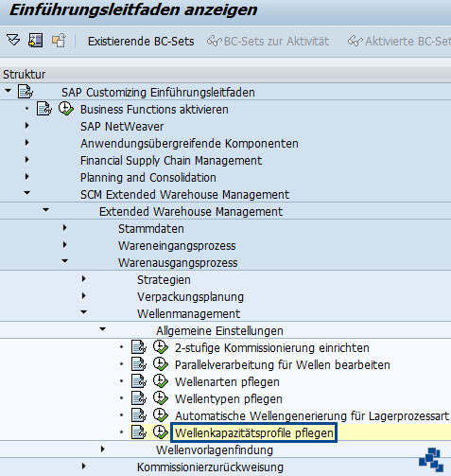451x476 pixels.
Task: Execute activity icon for Parallelverarbeitung für Wellen bearbeiten
Action: (161, 364)
